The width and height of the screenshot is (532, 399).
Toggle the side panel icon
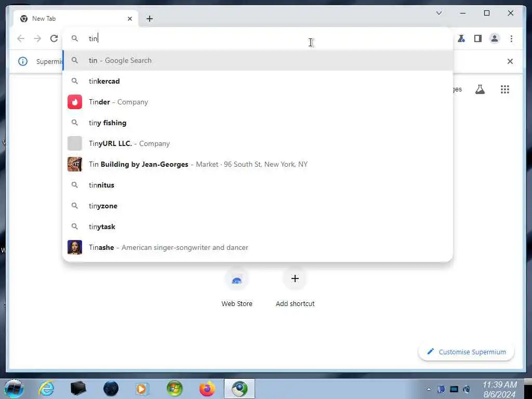point(478,38)
